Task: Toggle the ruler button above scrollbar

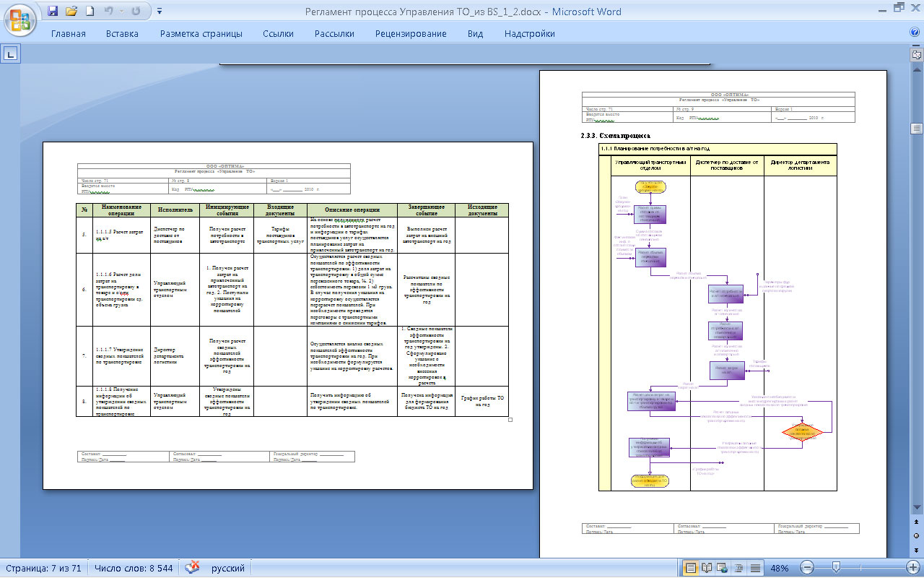Action: [917, 55]
